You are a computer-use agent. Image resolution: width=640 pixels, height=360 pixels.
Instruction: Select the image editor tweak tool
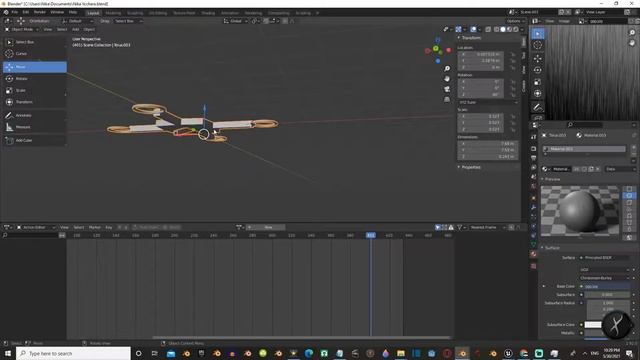[x=538, y=33]
